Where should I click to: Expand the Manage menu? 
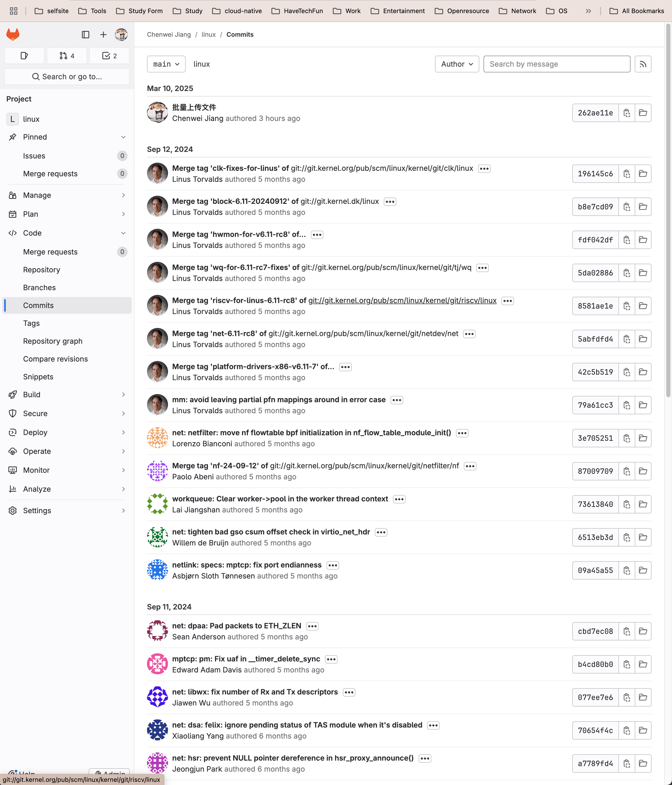pyautogui.click(x=67, y=195)
